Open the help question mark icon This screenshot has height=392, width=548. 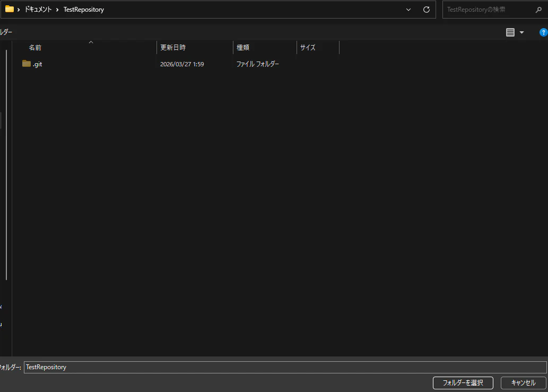click(x=543, y=32)
